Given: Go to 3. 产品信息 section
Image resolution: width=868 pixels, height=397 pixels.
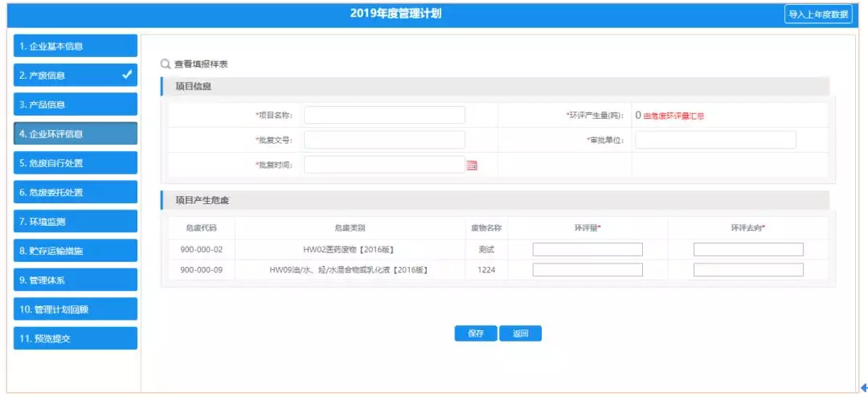Looking at the screenshot, I should click(76, 104).
